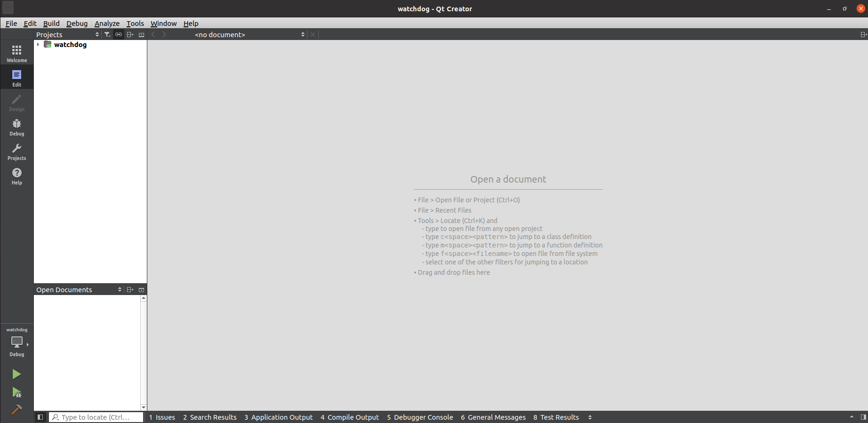The image size is (868, 423).
Task: Toggle synchronize with editor link icon
Action: [119, 34]
